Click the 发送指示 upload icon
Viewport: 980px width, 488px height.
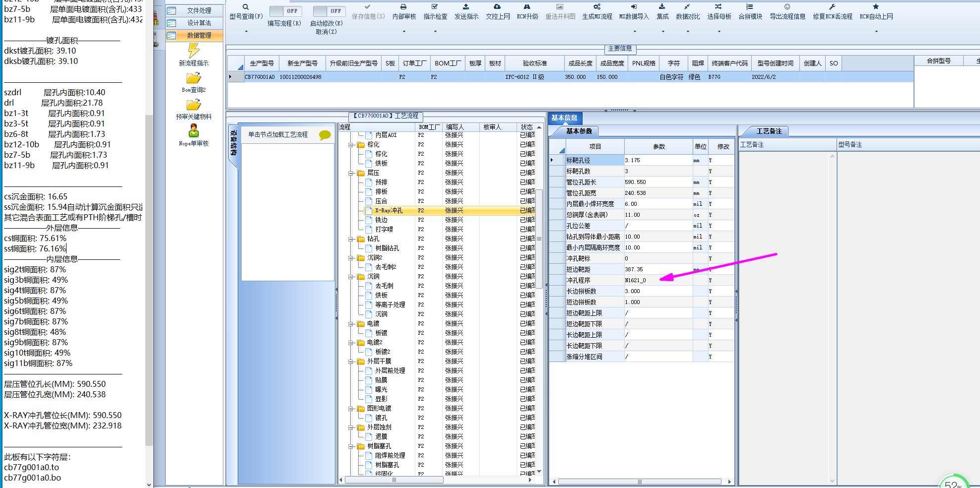(x=466, y=7)
